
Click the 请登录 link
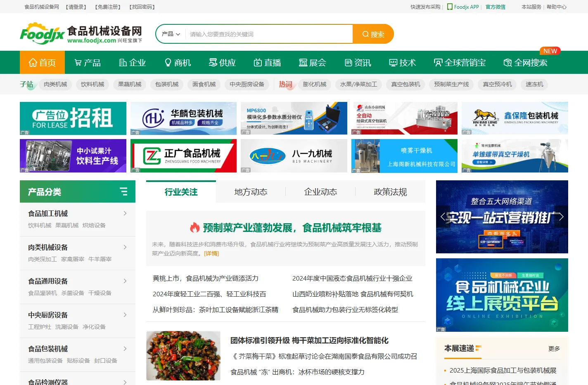coord(76,7)
